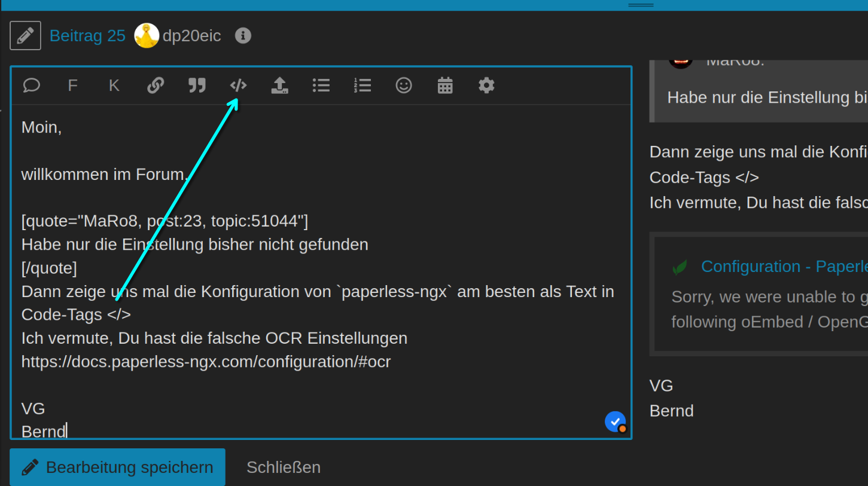
Task: Insert a date using the calendar icon
Action: pyautogui.click(x=445, y=85)
